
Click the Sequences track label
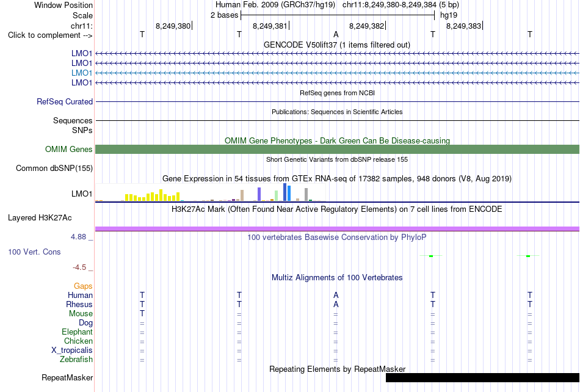(x=73, y=120)
